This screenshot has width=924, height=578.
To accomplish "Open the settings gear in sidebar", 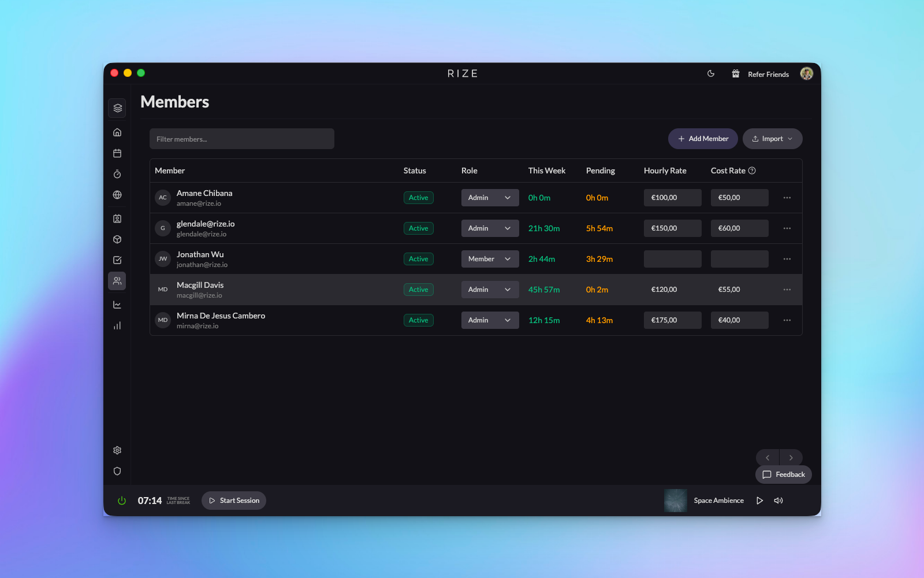I will point(117,450).
